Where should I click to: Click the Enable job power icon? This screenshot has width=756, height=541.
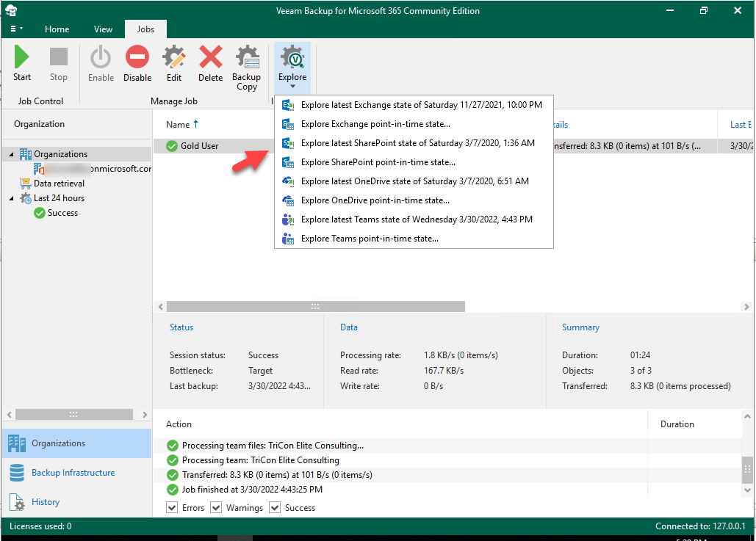pyautogui.click(x=101, y=57)
